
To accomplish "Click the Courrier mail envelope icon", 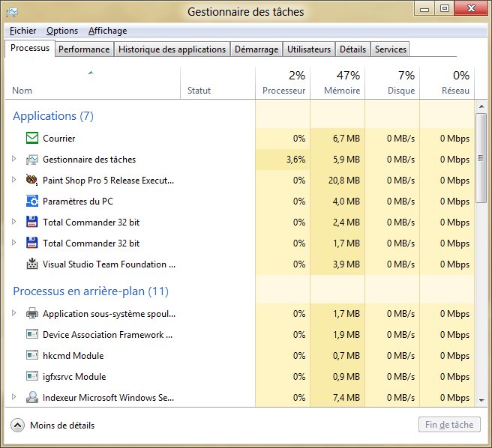I will tap(32, 139).
